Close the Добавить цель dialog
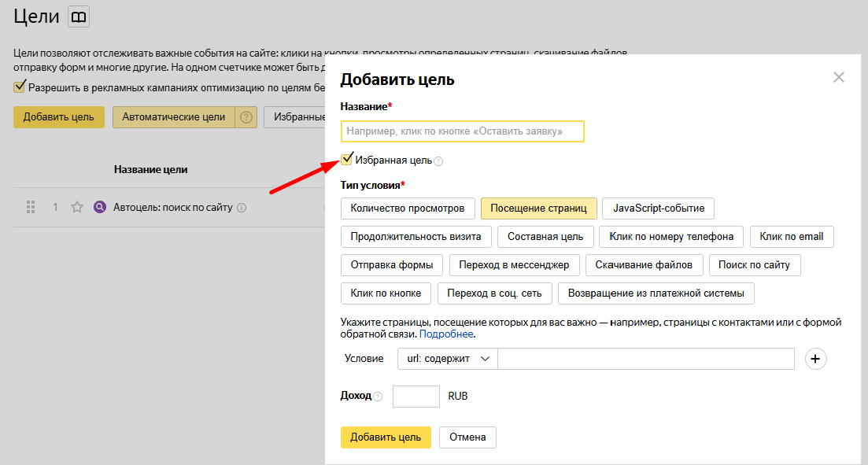868x465 pixels. point(838,77)
